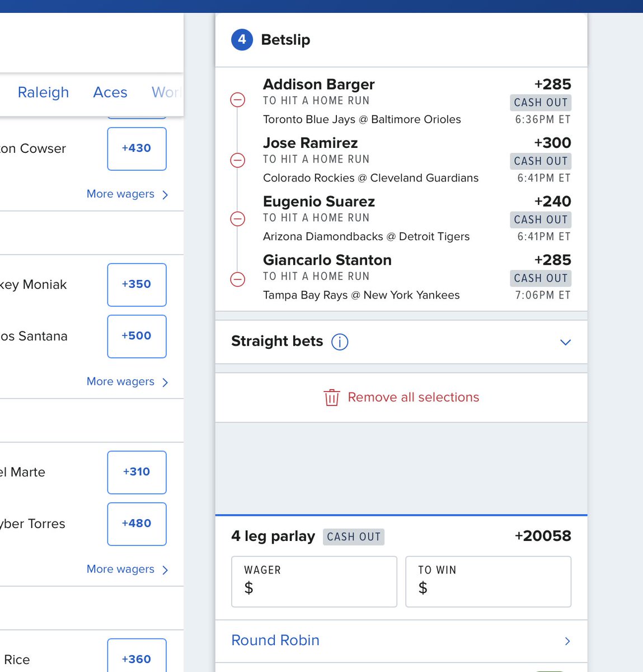Click the Betslip heading text
Screen dimensions: 643x672
[x=285, y=40]
